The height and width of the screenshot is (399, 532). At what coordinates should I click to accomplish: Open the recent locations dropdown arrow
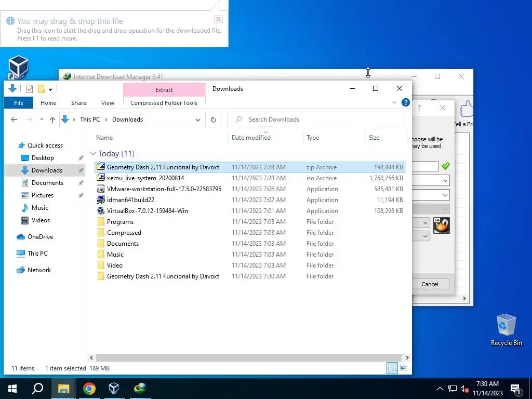pos(42,119)
